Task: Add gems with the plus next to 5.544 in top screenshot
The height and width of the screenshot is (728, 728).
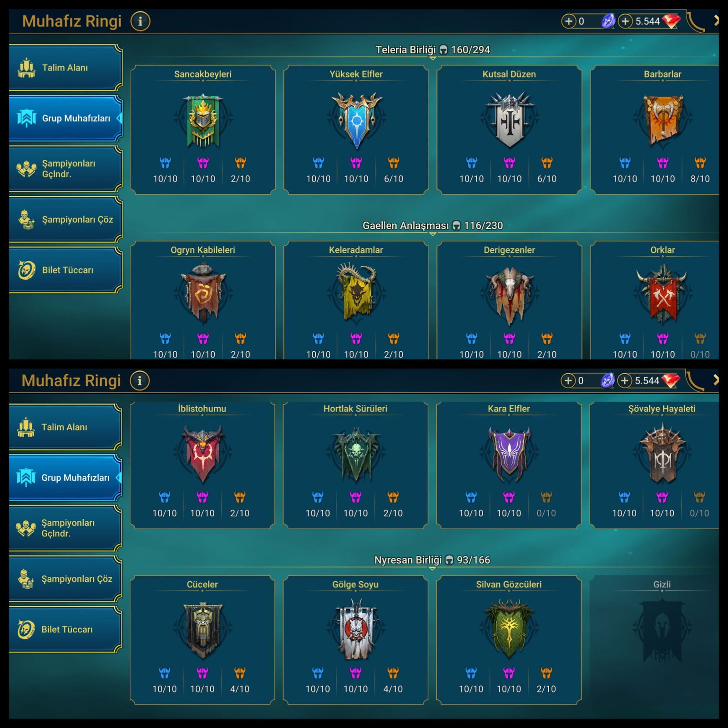Action: pos(626,21)
